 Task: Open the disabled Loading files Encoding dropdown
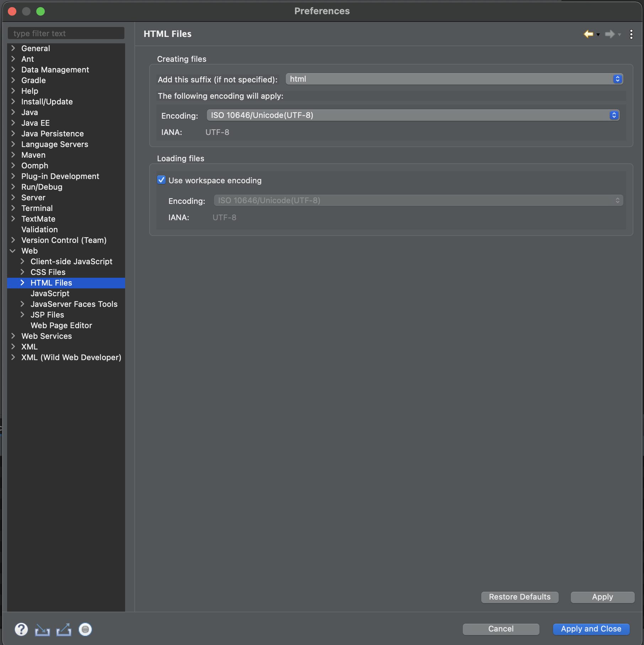coord(418,200)
